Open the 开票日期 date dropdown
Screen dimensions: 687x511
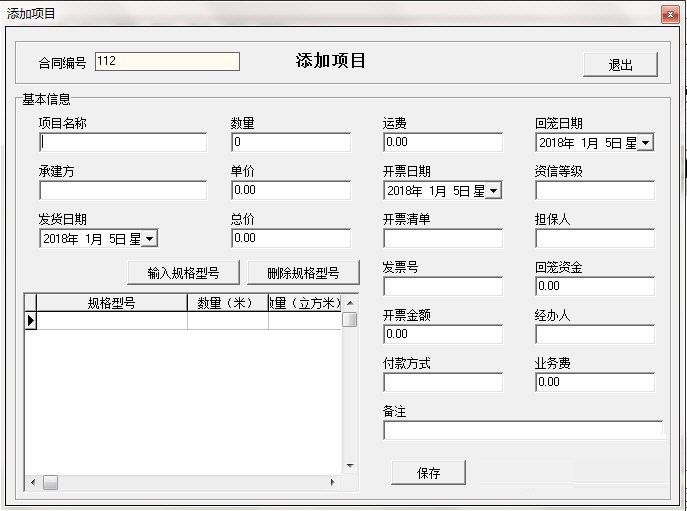pyautogui.click(x=494, y=191)
